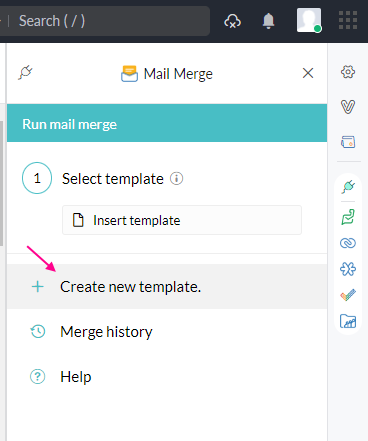Click the V-shaped icon in sidebar

[348, 107]
